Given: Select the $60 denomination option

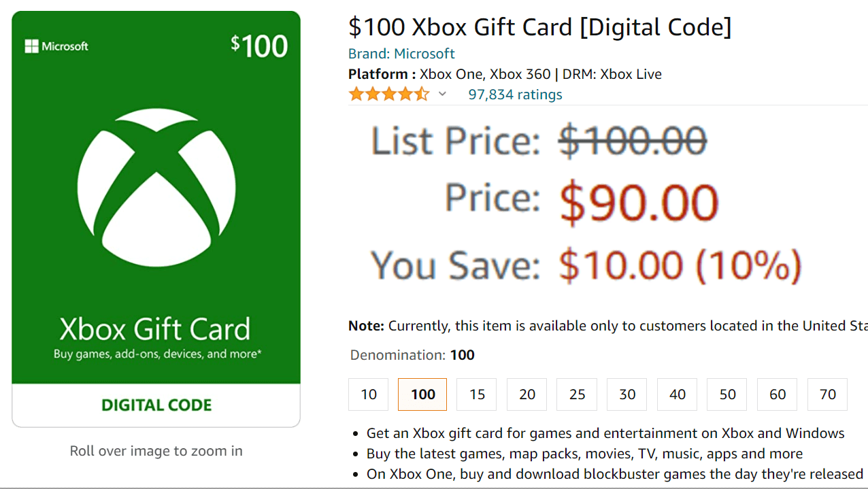Looking at the screenshot, I should pos(777,394).
